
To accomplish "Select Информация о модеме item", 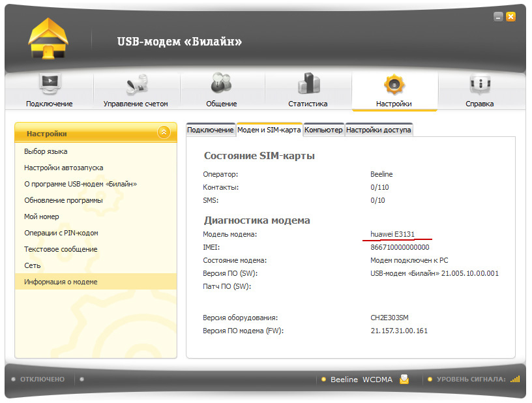I will click(96, 282).
